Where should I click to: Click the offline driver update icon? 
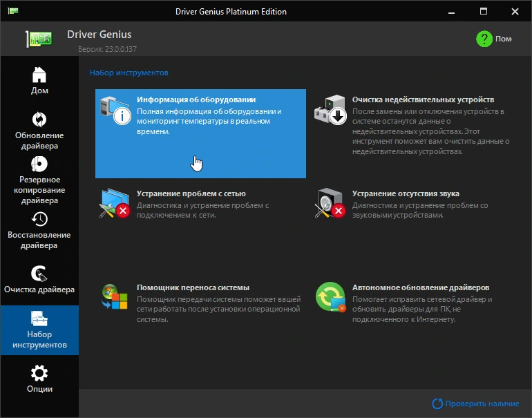[x=330, y=297]
